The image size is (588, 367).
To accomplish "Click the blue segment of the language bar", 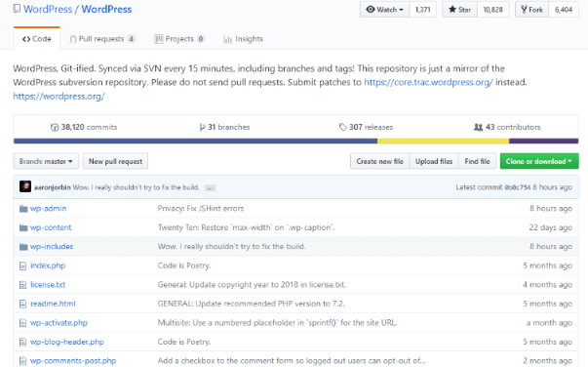I will click(x=195, y=142).
